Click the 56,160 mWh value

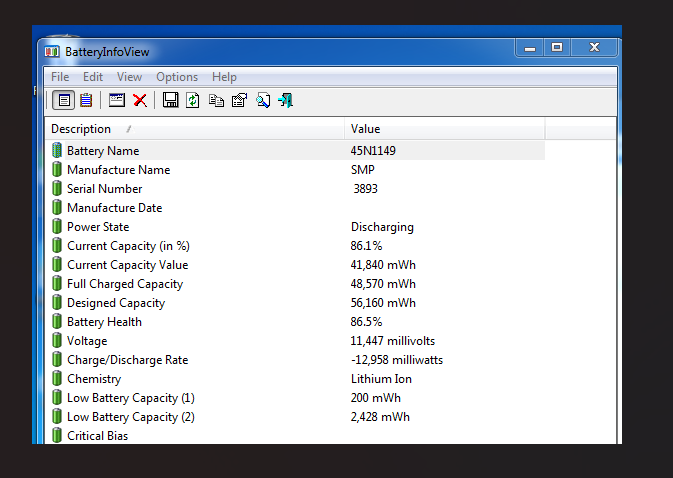coord(383,303)
